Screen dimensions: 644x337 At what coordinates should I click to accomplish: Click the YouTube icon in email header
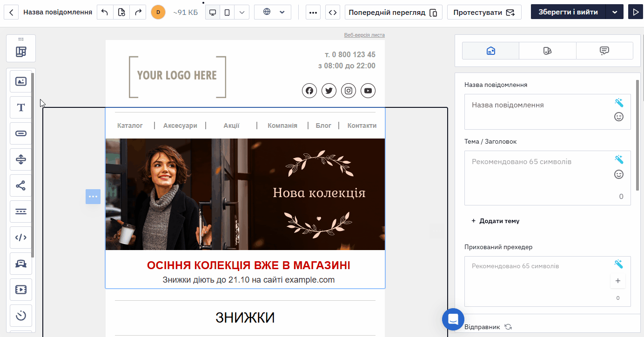[368, 91]
